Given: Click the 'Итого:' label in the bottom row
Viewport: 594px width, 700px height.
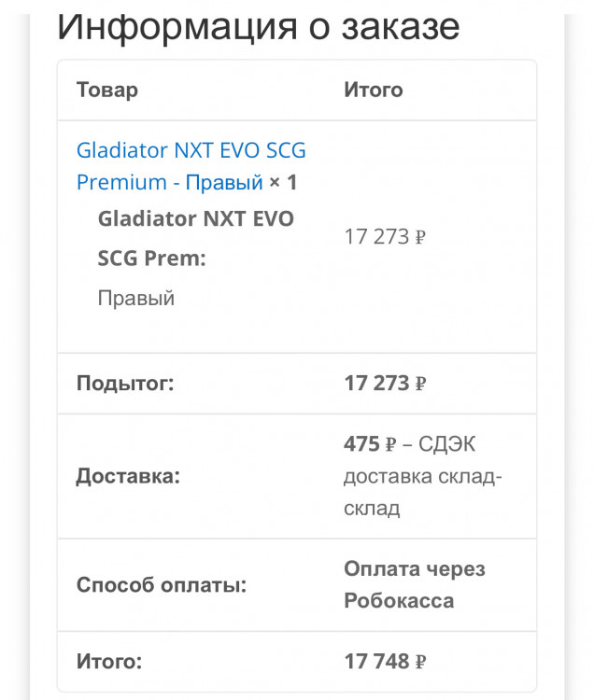Looking at the screenshot, I should [x=108, y=662].
